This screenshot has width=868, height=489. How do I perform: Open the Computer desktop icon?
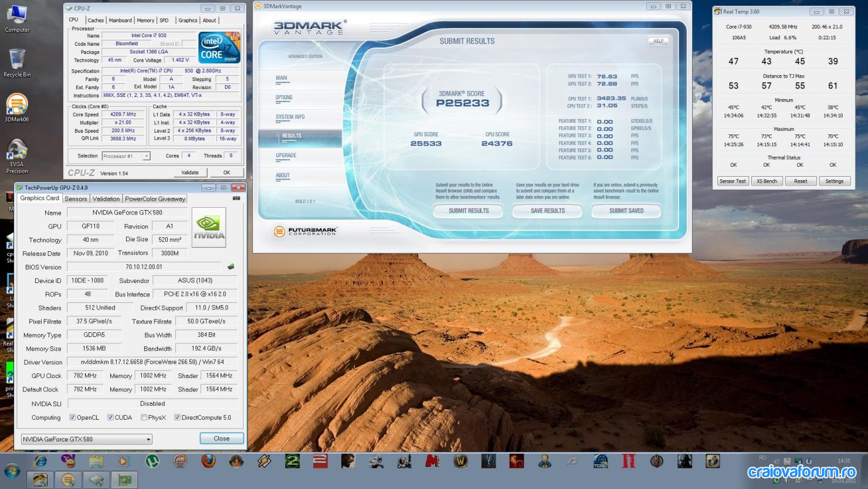[x=17, y=18]
